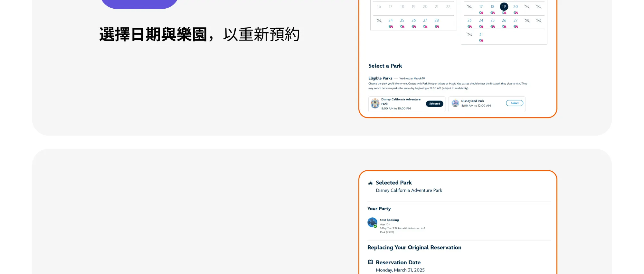This screenshot has width=644, height=274.
Task: Click the '1-Day Tier 3 Ticket' description
Action: (402, 230)
